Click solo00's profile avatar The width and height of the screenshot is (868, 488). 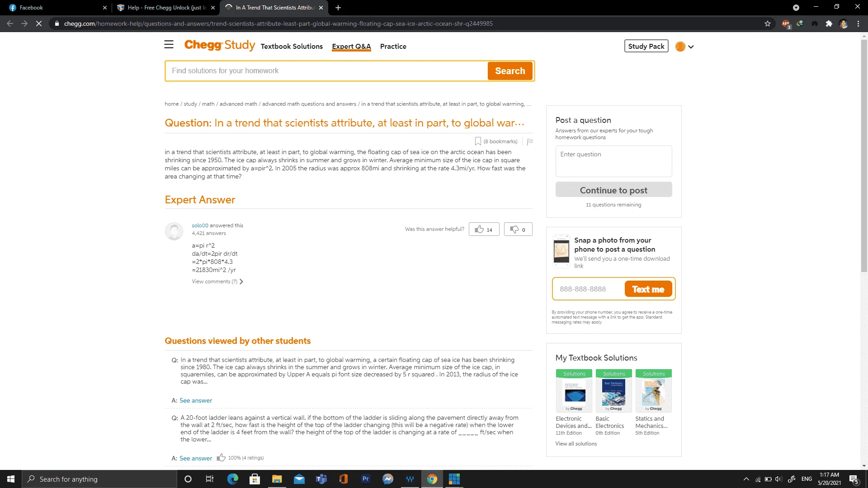174,231
